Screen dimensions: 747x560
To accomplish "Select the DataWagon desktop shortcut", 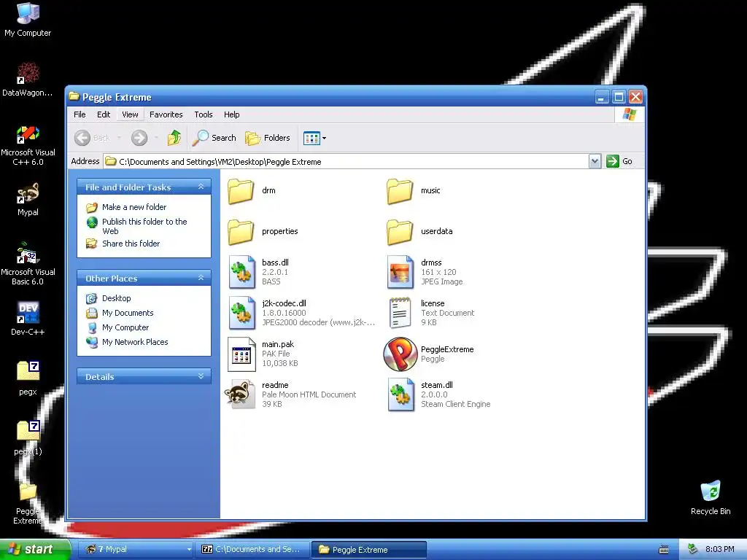I will tap(28, 79).
